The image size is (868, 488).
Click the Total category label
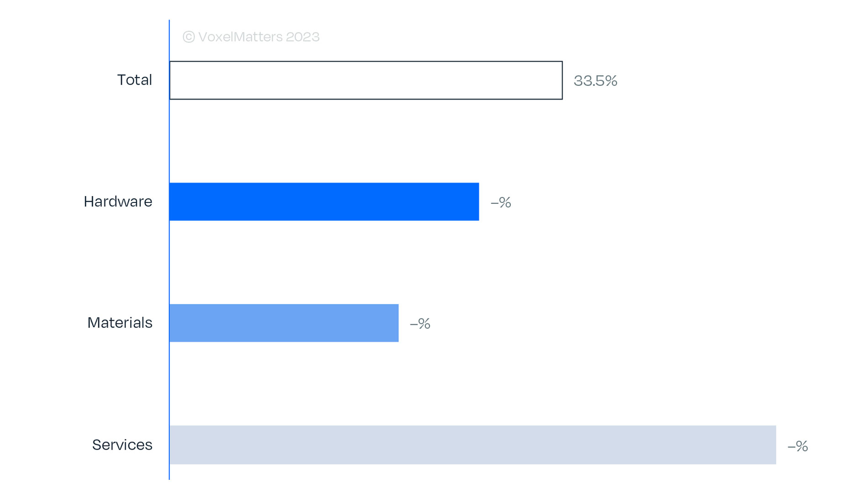pyautogui.click(x=134, y=80)
